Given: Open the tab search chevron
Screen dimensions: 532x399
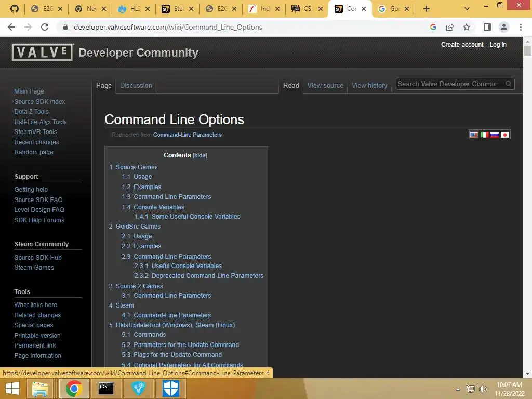Looking at the screenshot, I should pyautogui.click(x=467, y=9).
